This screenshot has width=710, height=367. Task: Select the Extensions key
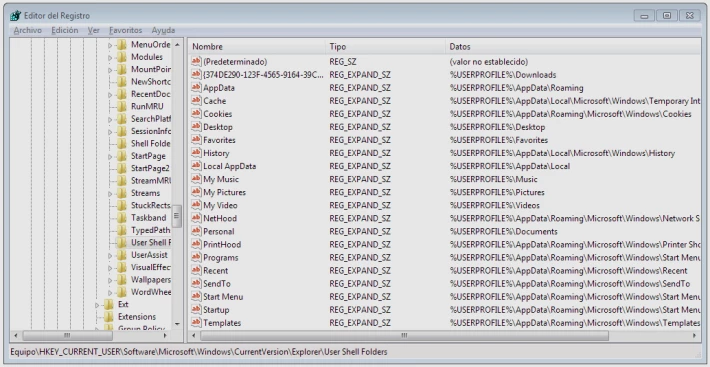tap(137, 317)
